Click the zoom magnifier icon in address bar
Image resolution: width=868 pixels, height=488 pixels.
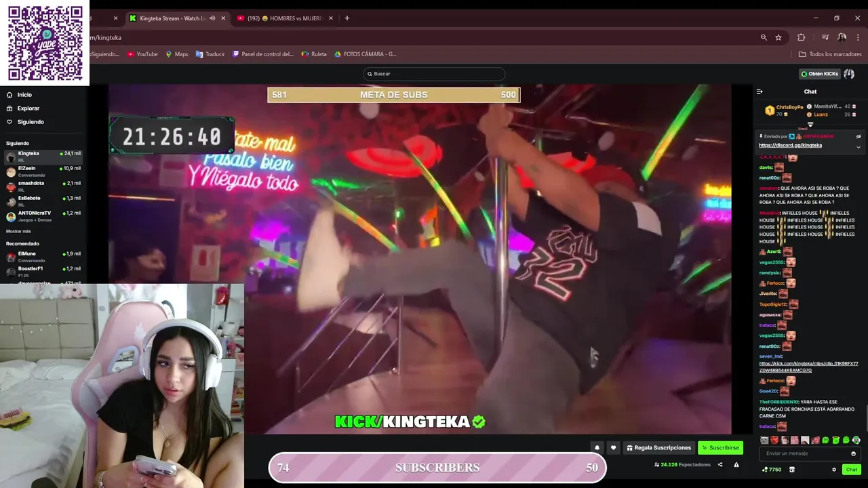coord(764,37)
